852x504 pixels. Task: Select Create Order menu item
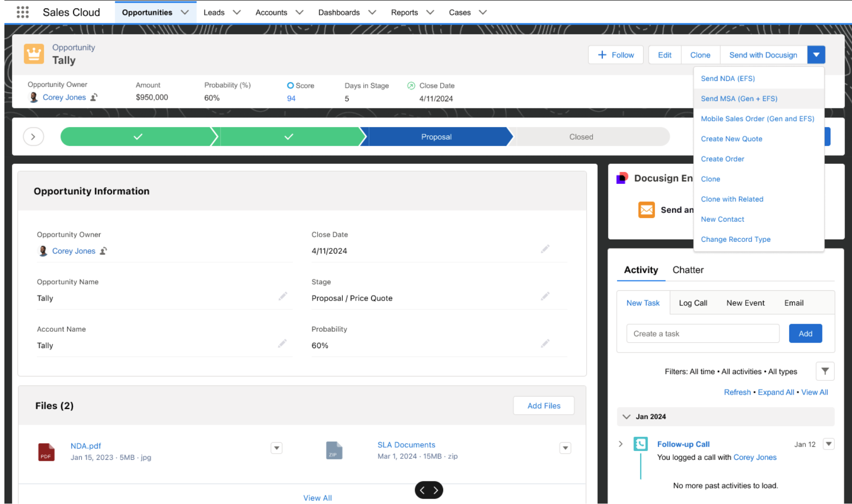click(x=759, y=159)
